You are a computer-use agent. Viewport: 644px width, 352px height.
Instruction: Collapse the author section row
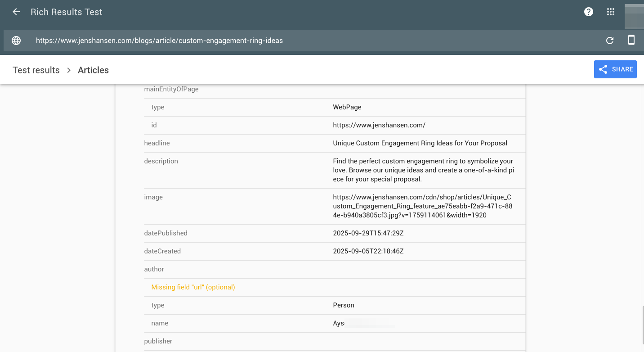point(154,269)
